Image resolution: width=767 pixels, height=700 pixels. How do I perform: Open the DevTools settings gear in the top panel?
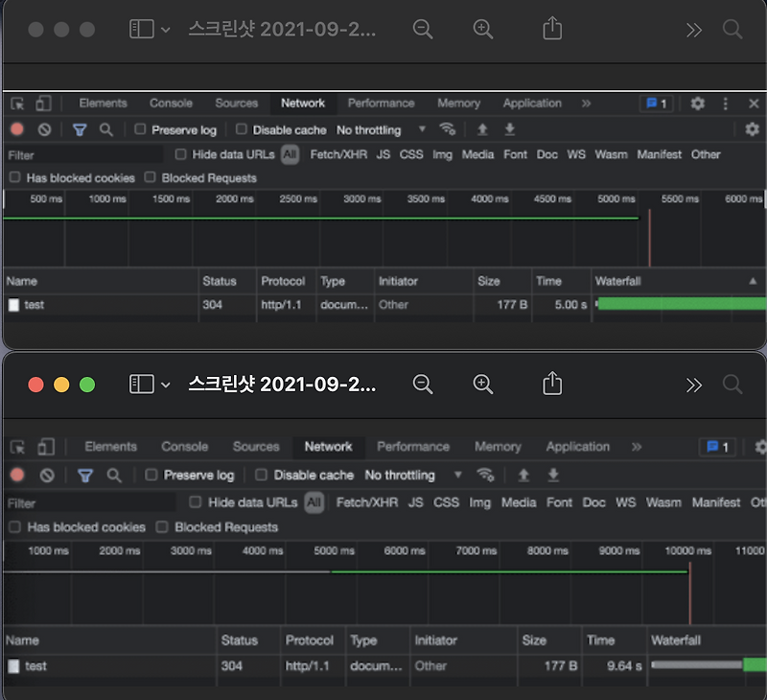(698, 104)
